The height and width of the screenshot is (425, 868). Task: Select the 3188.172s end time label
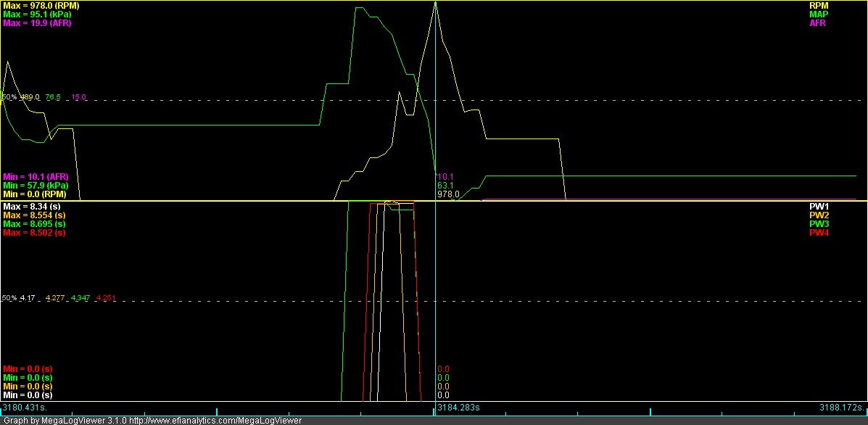pos(842,408)
